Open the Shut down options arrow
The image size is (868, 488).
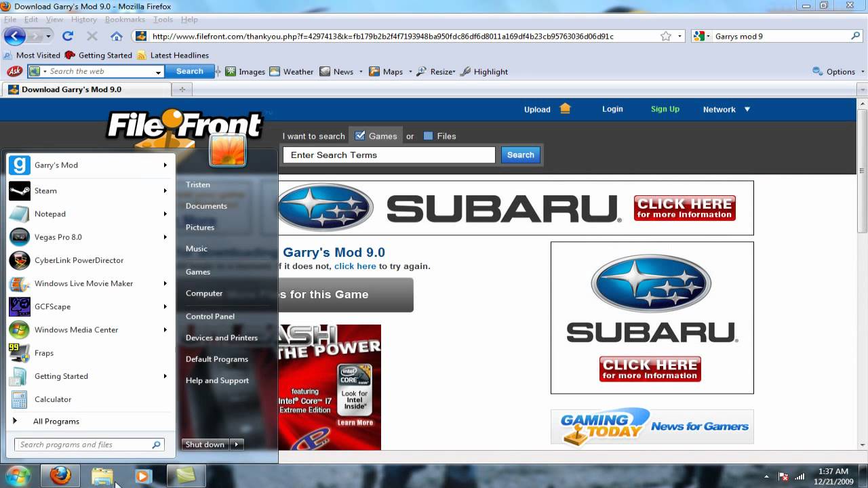click(237, 445)
